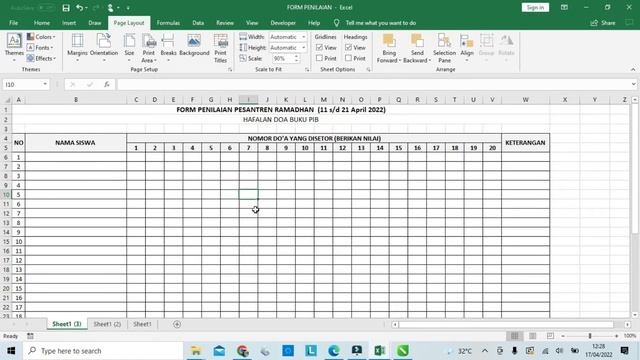
Task: Switch to the Developer tab
Action: tap(283, 23)
